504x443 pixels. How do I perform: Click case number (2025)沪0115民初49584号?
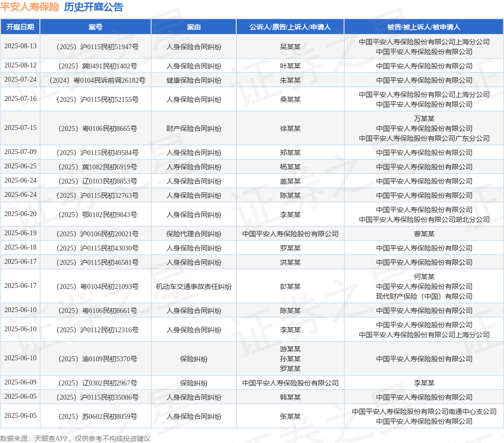[x=97, y=153]
